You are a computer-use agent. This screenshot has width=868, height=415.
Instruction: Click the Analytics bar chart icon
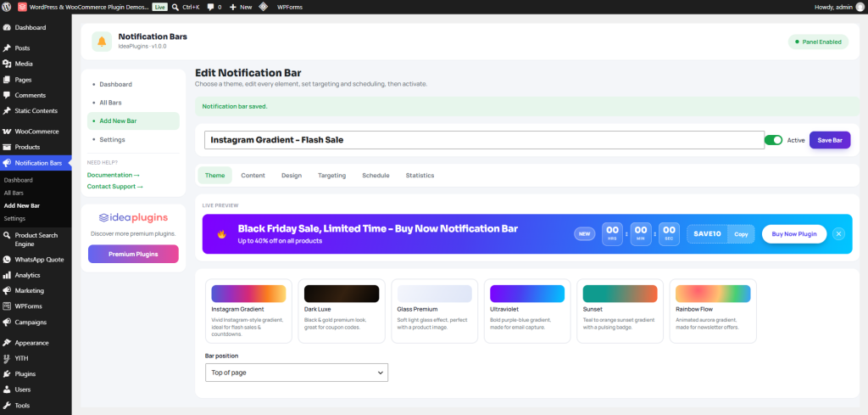(x=7, y=275)
